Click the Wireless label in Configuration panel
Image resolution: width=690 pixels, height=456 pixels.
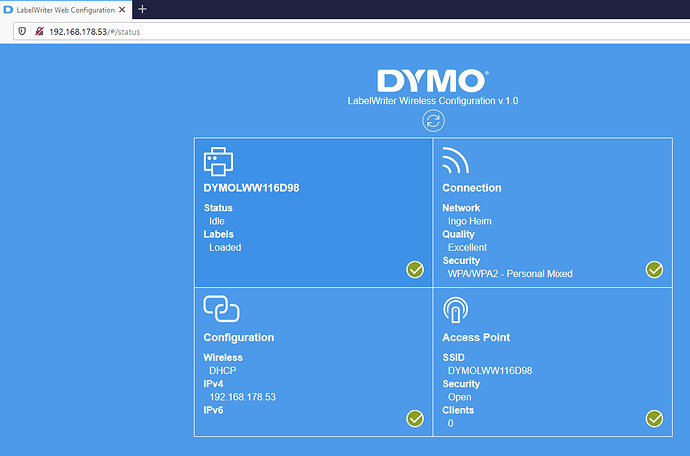pos(223,357)
